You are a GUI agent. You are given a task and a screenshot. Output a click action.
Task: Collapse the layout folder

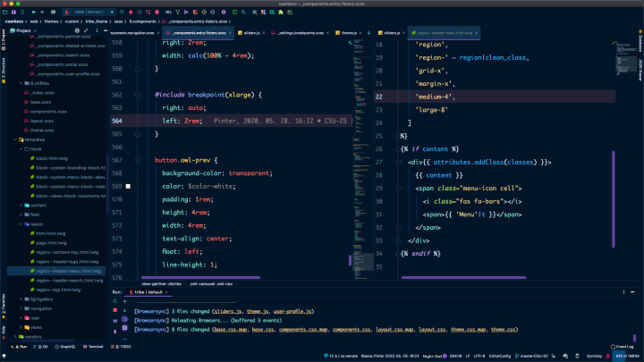[x=21, y=224]
